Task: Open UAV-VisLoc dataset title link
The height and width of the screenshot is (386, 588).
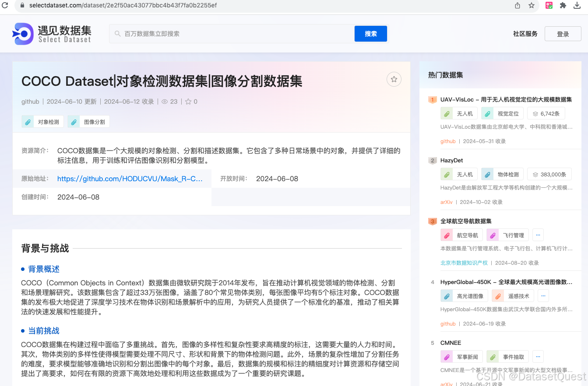Action: [506, 99]
